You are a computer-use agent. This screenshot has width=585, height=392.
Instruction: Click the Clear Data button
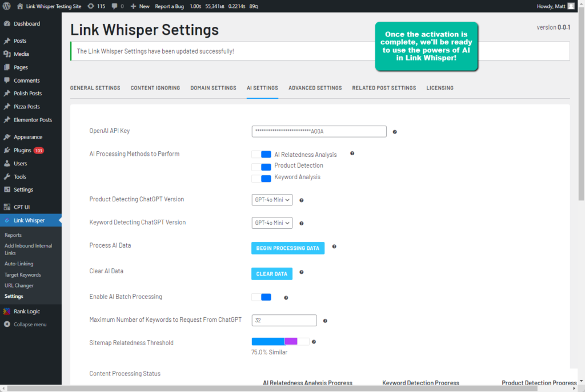tap(271, 274)
